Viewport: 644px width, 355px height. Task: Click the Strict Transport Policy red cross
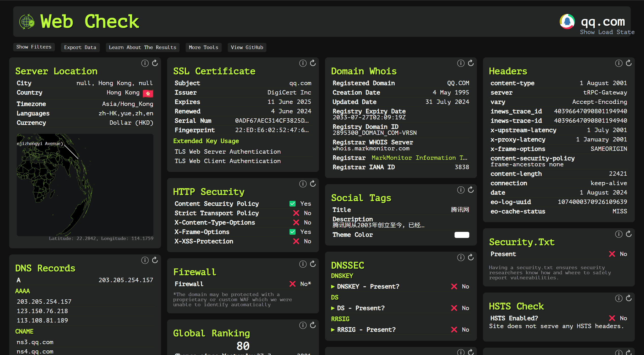click(x=296, y=213)
